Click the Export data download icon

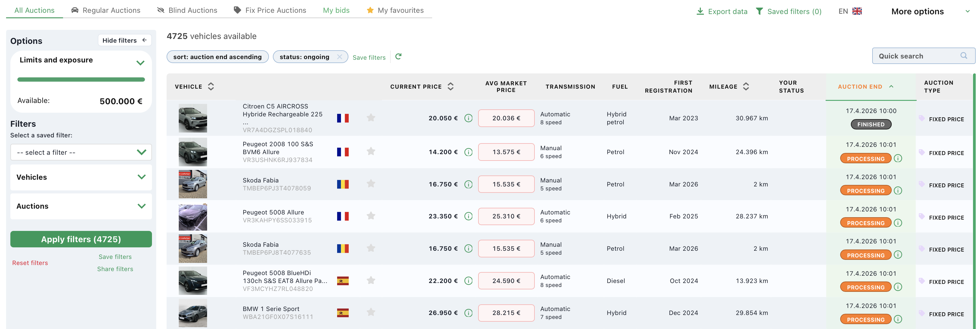tap(700, 11)
